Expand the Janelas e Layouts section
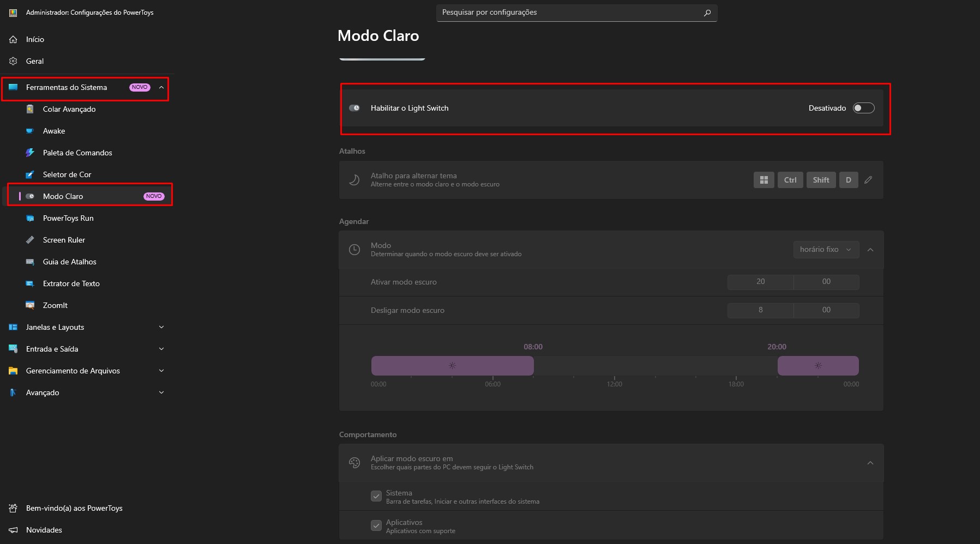Image resolution: width=980 pixels, height=544 pixels. point(161,327)
